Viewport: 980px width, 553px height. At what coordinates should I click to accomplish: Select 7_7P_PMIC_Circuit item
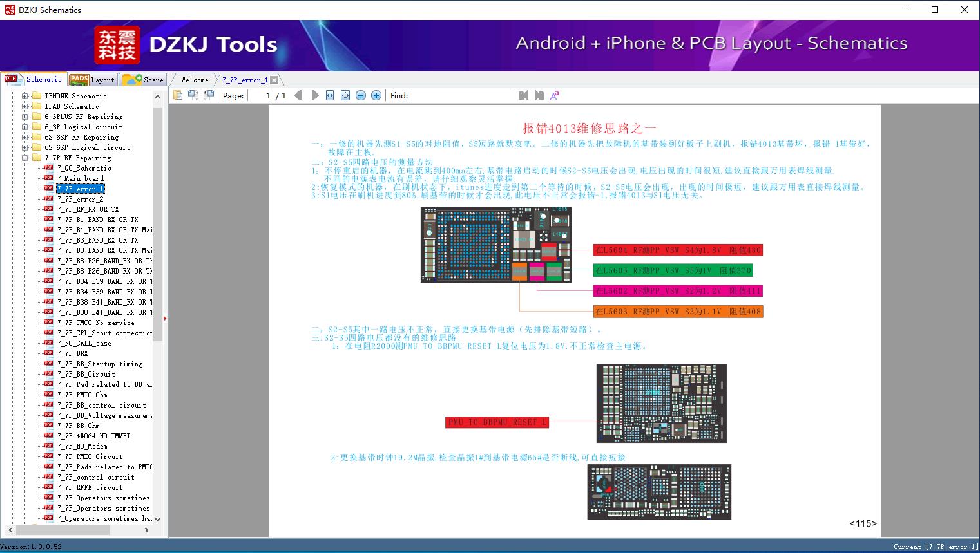(90, 456)
